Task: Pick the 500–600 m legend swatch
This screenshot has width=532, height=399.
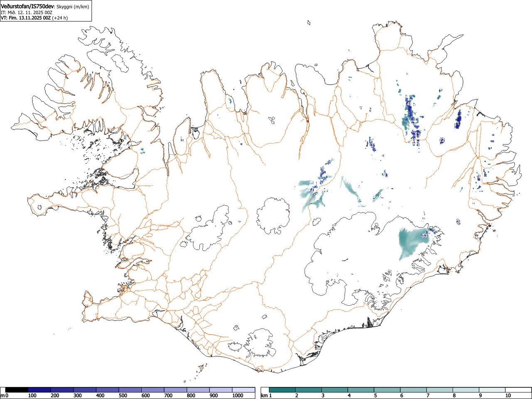Action: coord(130,390)
